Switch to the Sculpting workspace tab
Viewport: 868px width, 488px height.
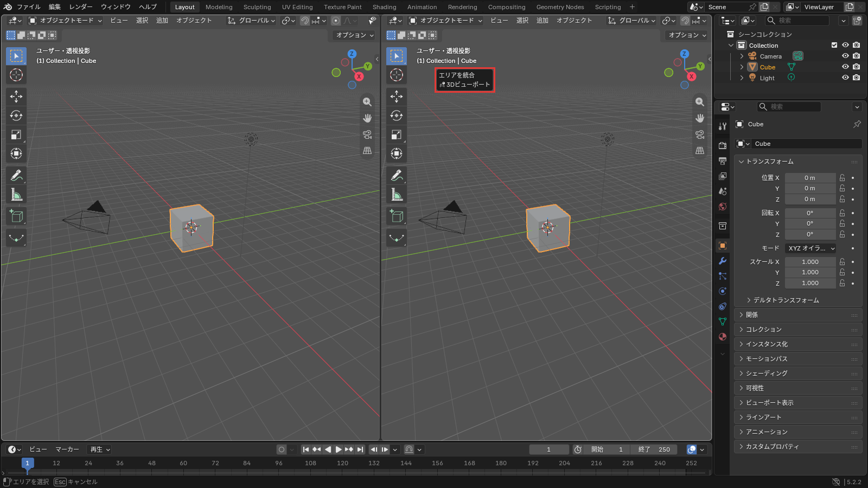click(257, 7)
